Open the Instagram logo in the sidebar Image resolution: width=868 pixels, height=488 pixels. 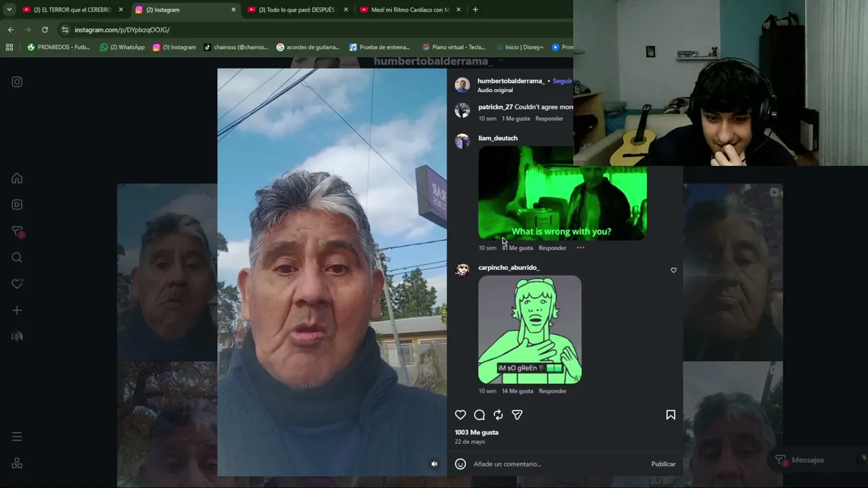pyautogui.click(x=17, y=82)
